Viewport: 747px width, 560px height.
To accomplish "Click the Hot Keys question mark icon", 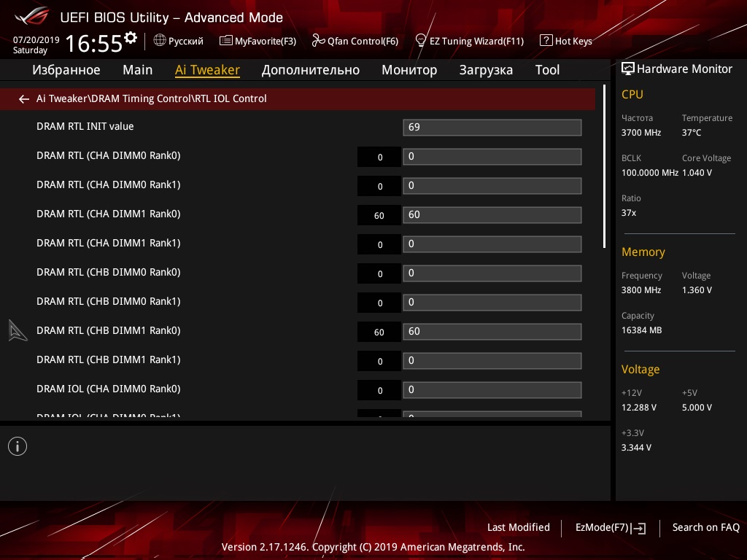I will 546,41.
